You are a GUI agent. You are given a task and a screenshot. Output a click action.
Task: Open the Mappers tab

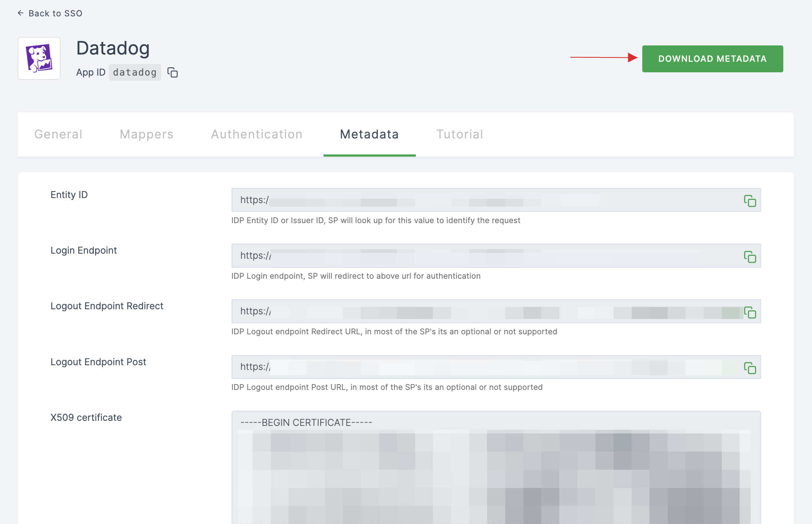(146, 134)
